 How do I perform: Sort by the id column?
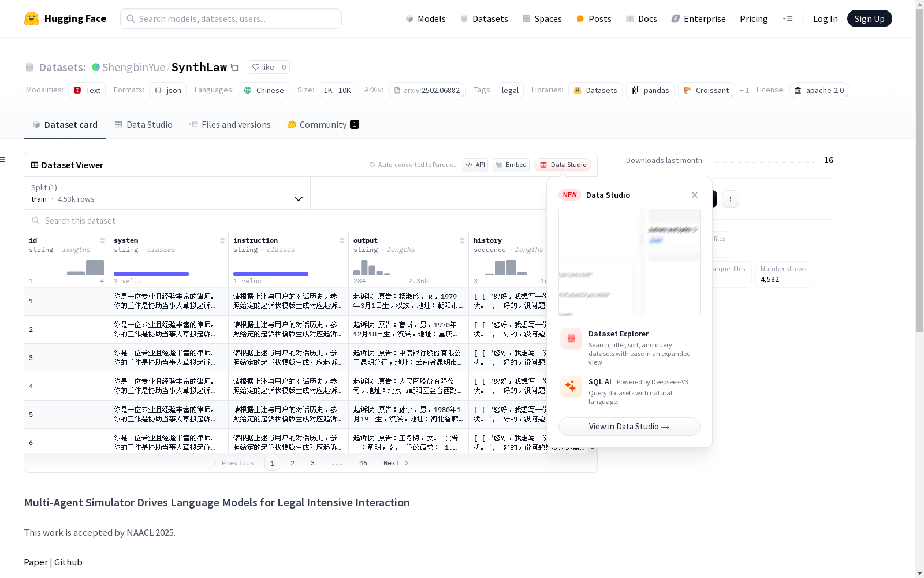102,240
